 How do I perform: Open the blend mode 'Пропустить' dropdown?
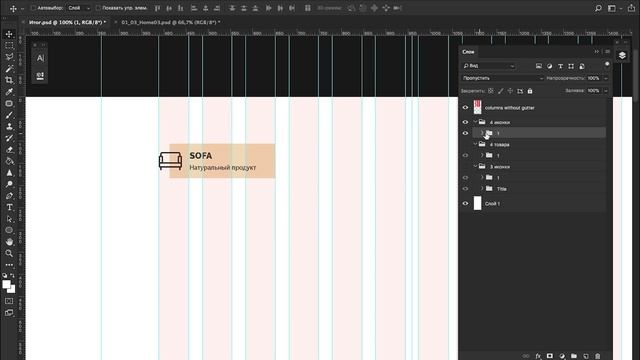[x=502, y=78]
